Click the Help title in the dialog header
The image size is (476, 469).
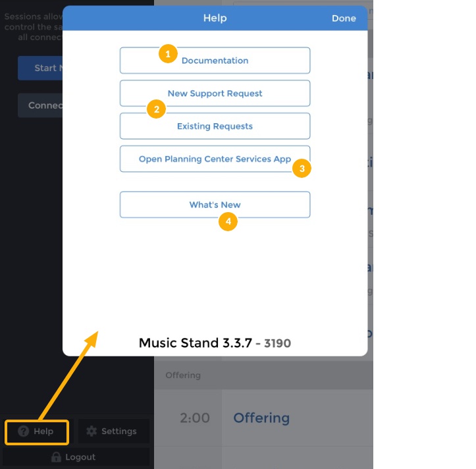(215, 18)
